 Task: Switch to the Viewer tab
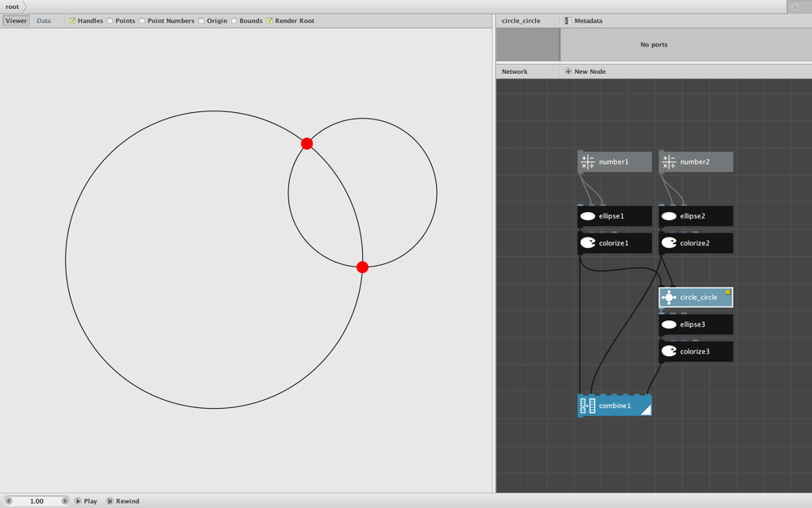point(16,21)
